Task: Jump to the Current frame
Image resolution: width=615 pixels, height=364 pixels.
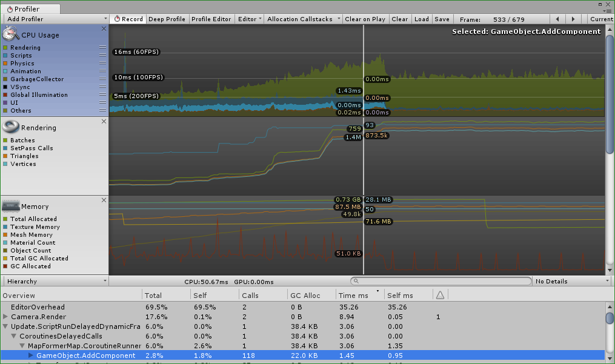Action: (x=601, y=19)
